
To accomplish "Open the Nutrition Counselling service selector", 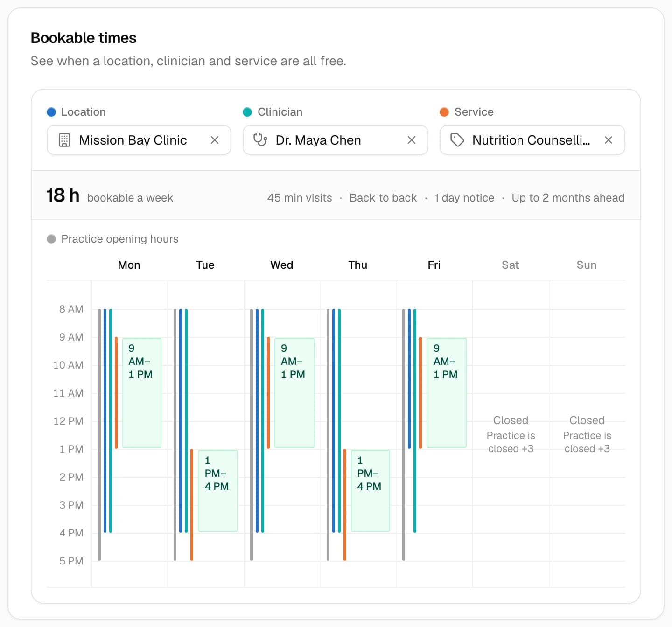I will coord(532,140).
